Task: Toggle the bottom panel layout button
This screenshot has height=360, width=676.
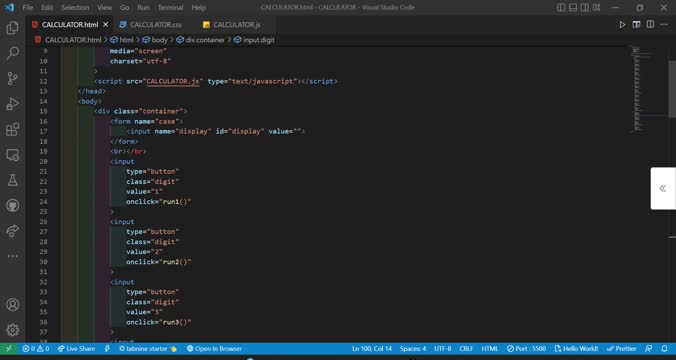Action: coord(573,7)
